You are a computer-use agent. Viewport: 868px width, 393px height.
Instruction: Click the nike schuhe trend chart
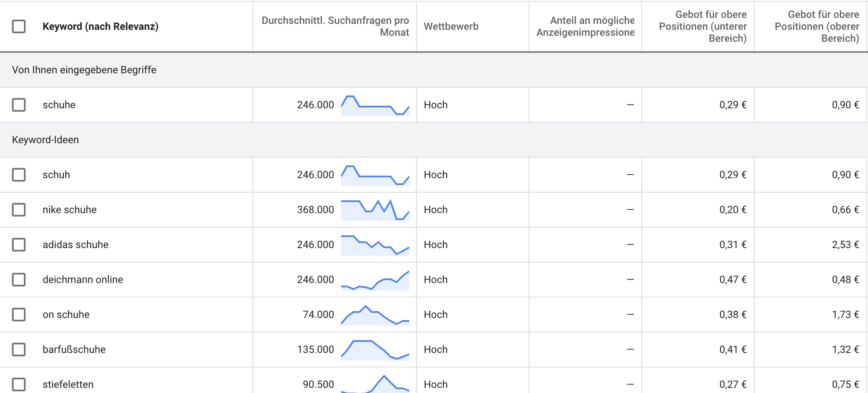pos(375,210)
